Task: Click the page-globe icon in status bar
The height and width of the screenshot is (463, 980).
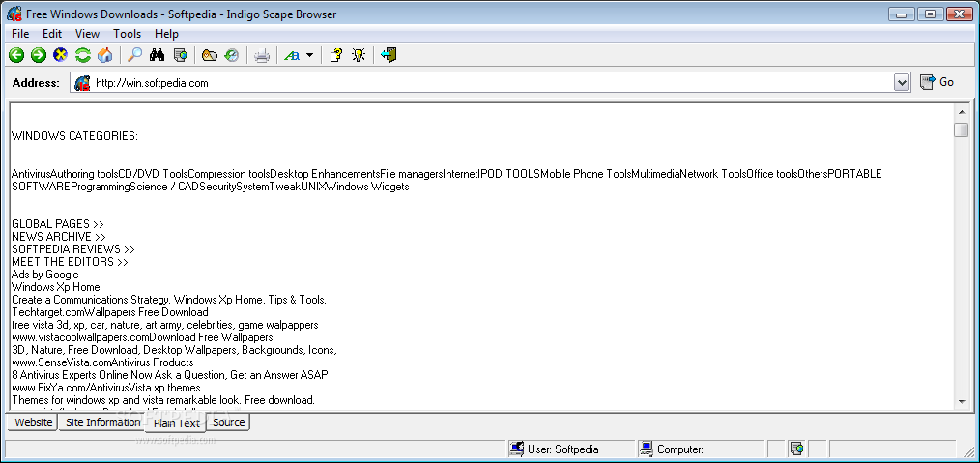Action: pos(795,449)
